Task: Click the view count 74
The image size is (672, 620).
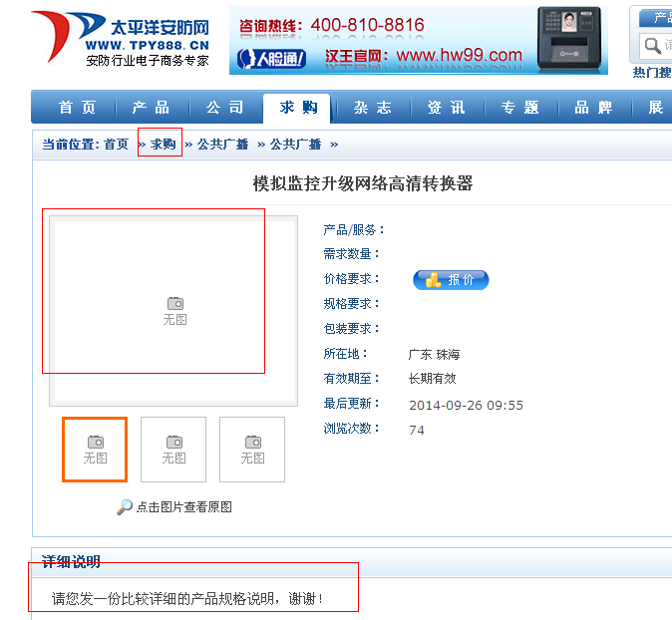Action: 417,430
